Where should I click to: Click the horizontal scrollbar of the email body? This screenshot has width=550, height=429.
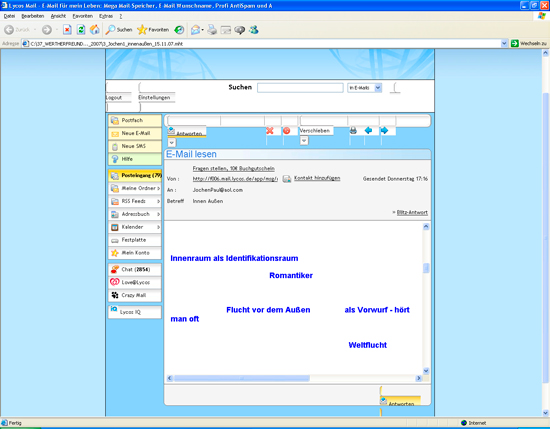tap(295, 378)
